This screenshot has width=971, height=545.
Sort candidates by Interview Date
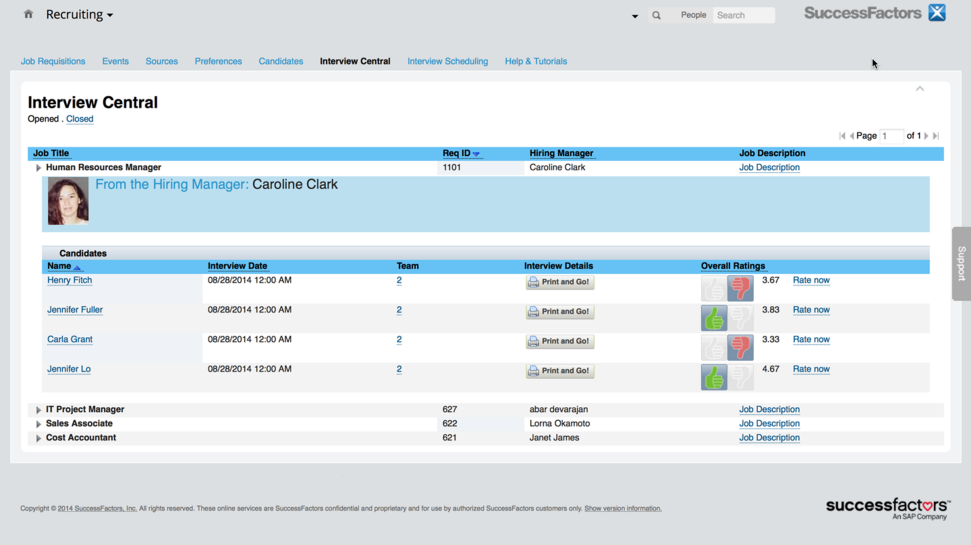pyautogui.click(x=237, y=266)
